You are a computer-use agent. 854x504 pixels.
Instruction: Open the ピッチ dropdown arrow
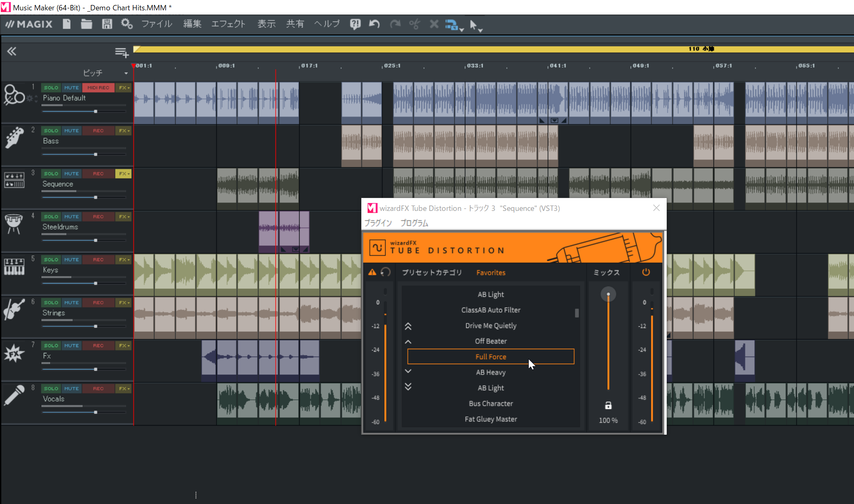coord(126,73)
